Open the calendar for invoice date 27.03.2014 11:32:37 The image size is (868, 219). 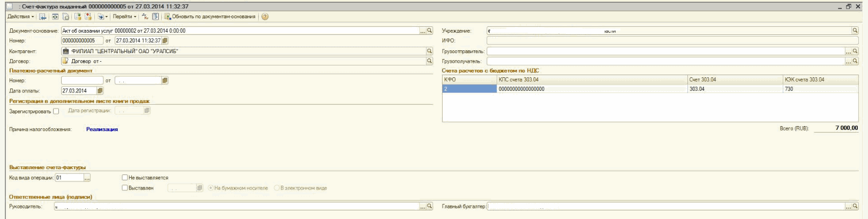tap(165, 41)
